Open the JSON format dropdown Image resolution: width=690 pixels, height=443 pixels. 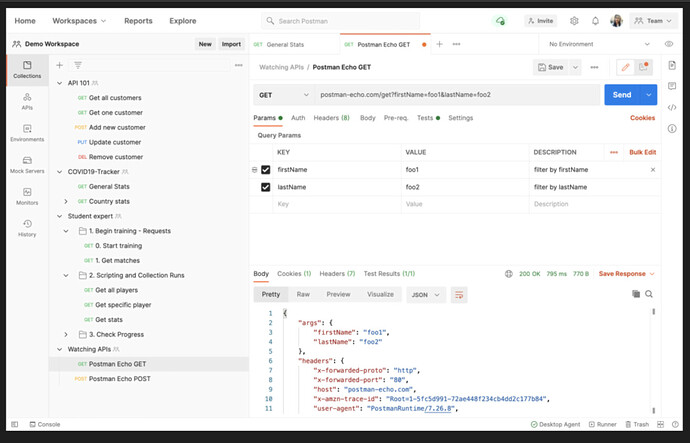426,295
